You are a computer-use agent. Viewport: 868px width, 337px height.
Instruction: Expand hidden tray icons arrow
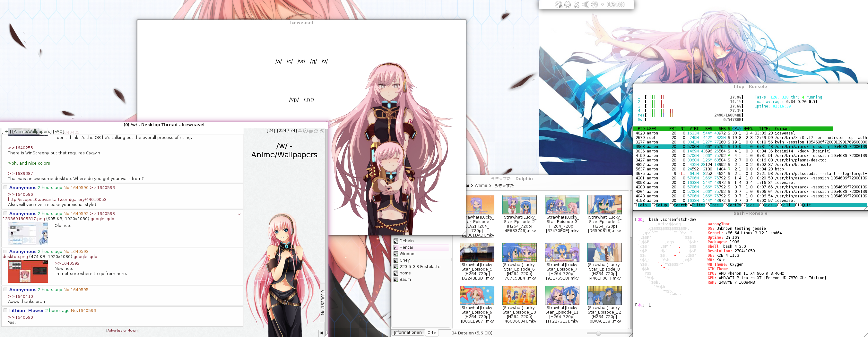(603, 5)
